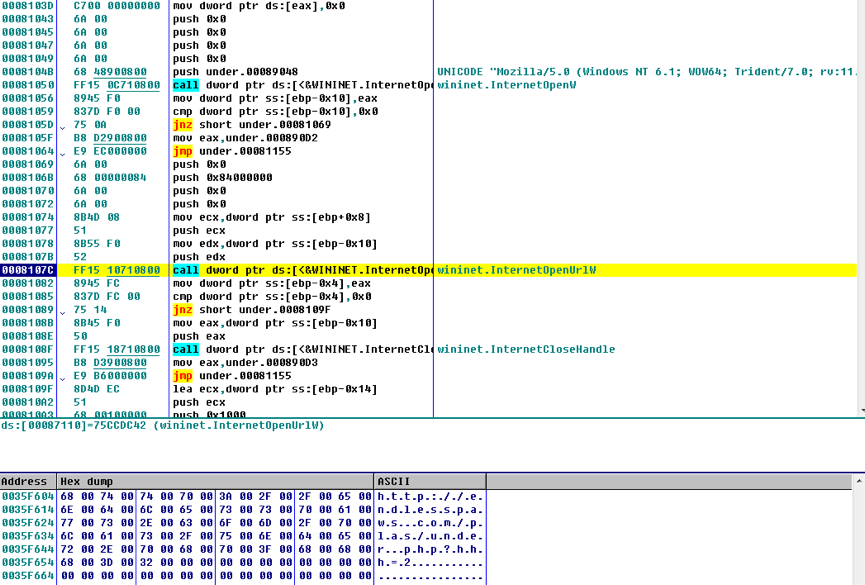Select address 00081043 in disassembly
The image size is (865, 585).
[x=28, y=19]
